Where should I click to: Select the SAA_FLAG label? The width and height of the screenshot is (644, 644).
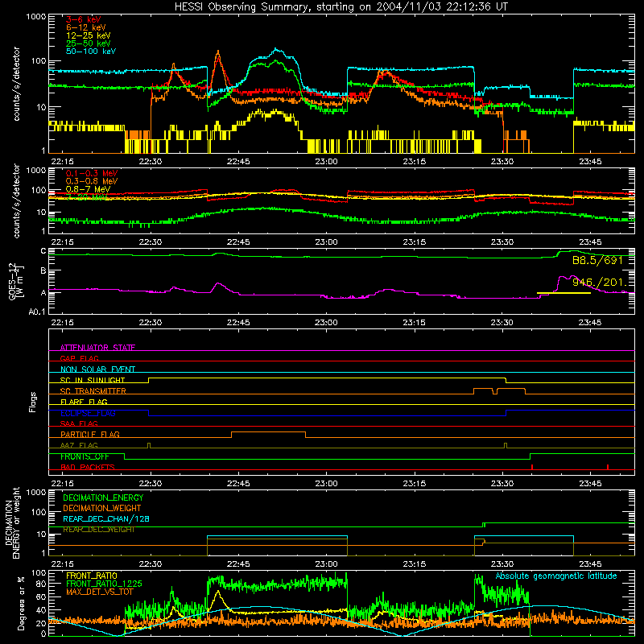[x=79, y=423]
